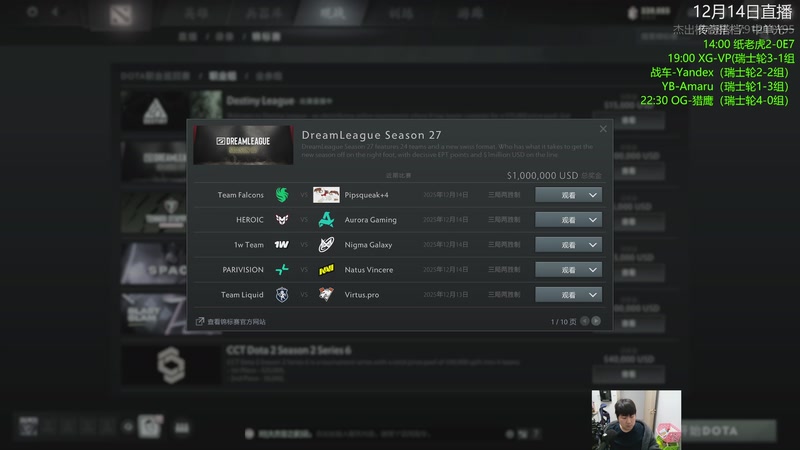800x450 pixels.
Task: Click the 1w Team logo icon
Action: coord(282,244)
